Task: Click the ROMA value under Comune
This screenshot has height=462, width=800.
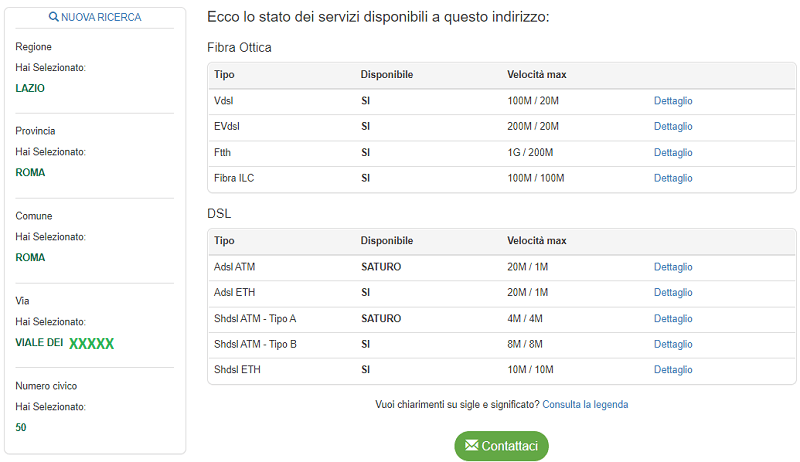Action: (30, 257)
